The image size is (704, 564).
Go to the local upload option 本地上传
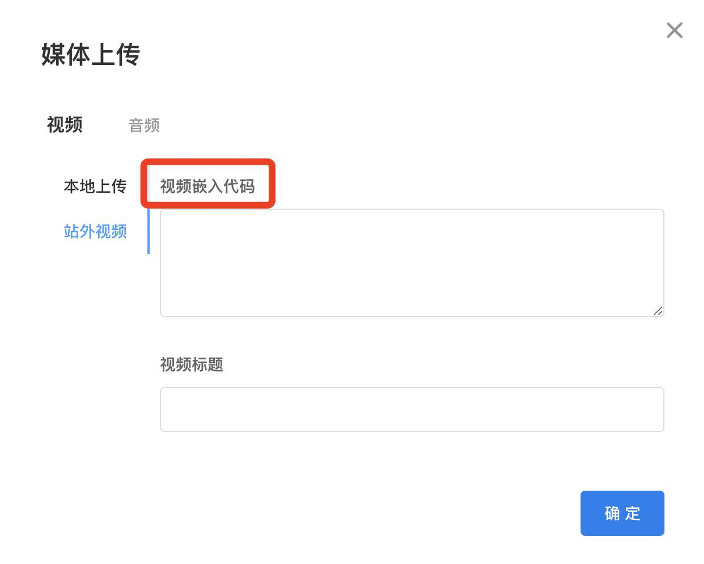point(95,186)
